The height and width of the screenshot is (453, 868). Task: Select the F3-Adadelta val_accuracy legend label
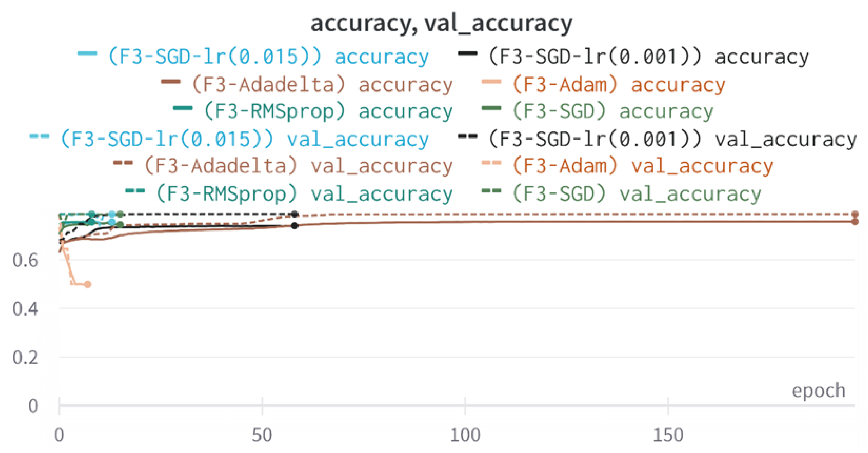pyautogui.click(x=298, y=166)
